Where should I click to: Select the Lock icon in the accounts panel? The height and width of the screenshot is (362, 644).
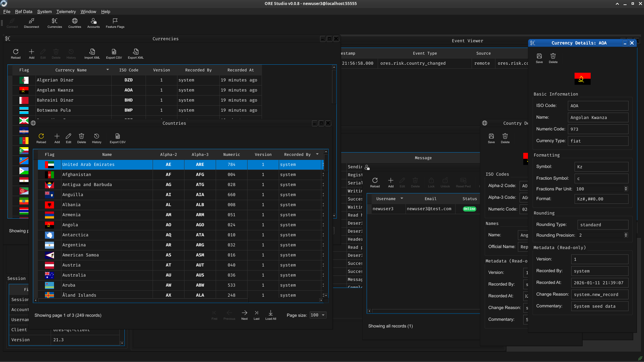tap(431, 182)
